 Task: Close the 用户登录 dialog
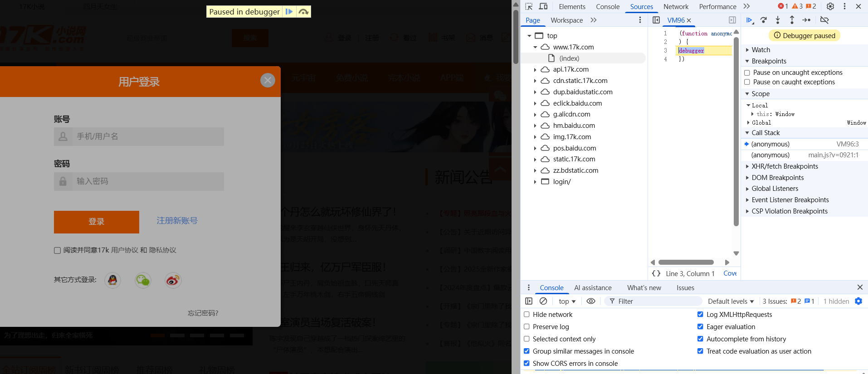[x=268, y=80]
